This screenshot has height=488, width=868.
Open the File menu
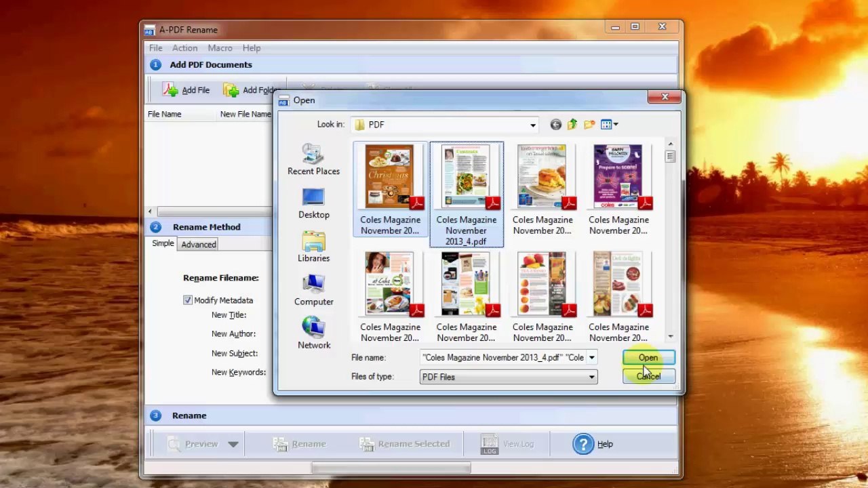[x=155, y=48]
